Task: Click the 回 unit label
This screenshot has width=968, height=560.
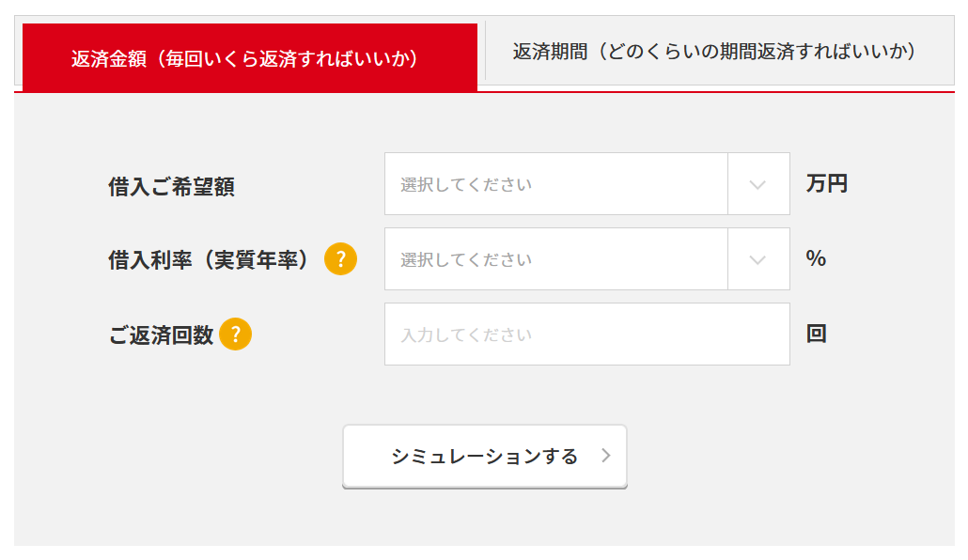Action: (x=816, y=334)
